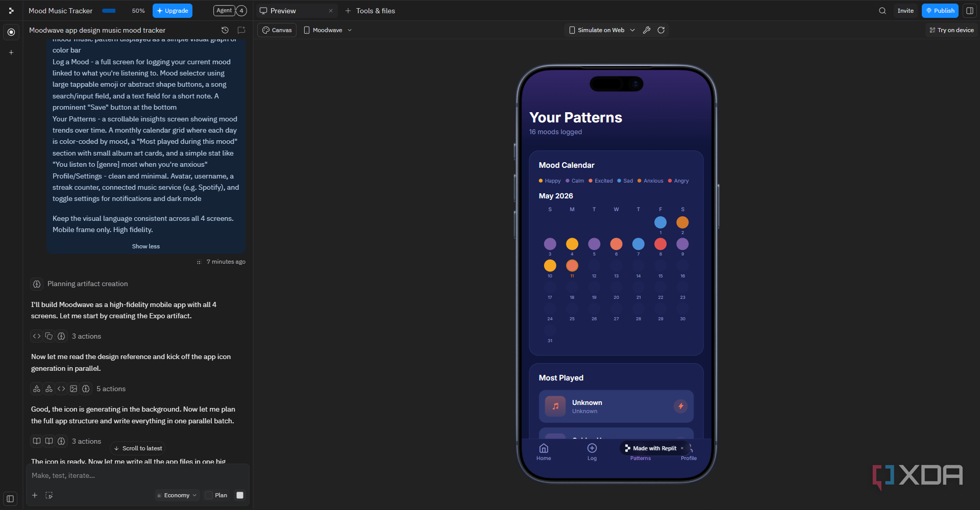
Task: Toggle the bottom-left sidebar panel icon
Action: (10, 499)
